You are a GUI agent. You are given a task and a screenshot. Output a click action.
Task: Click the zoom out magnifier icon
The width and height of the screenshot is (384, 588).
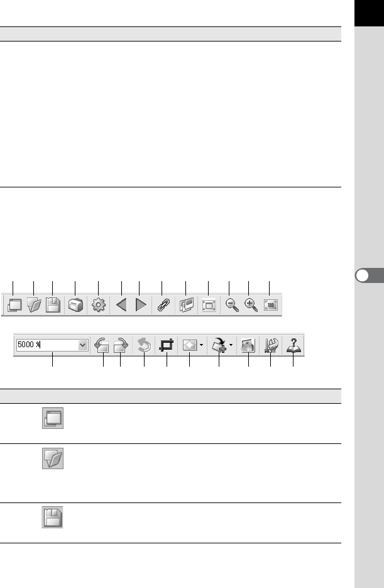pyautogui.click(x=233, y=305)
